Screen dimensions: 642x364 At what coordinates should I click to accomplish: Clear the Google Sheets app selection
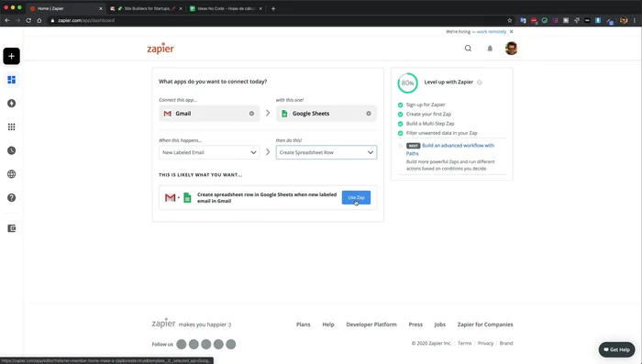(x=369, y=114)
